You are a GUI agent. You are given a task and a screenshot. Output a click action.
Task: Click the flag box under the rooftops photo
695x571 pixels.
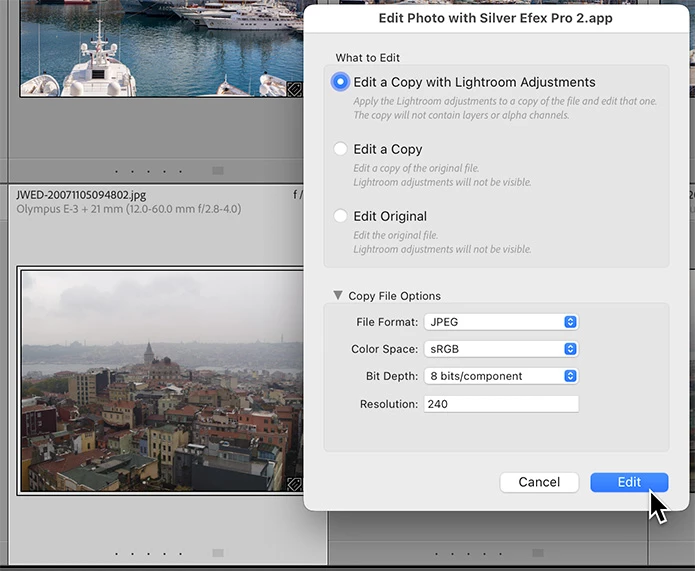pos(218,553)
